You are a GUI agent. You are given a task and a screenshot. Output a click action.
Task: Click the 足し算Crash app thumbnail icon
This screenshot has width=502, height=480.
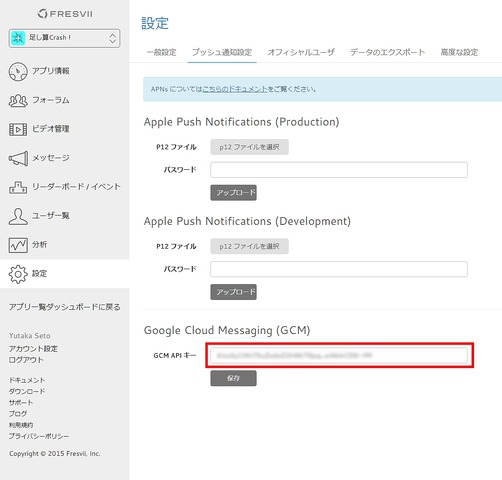18,38
